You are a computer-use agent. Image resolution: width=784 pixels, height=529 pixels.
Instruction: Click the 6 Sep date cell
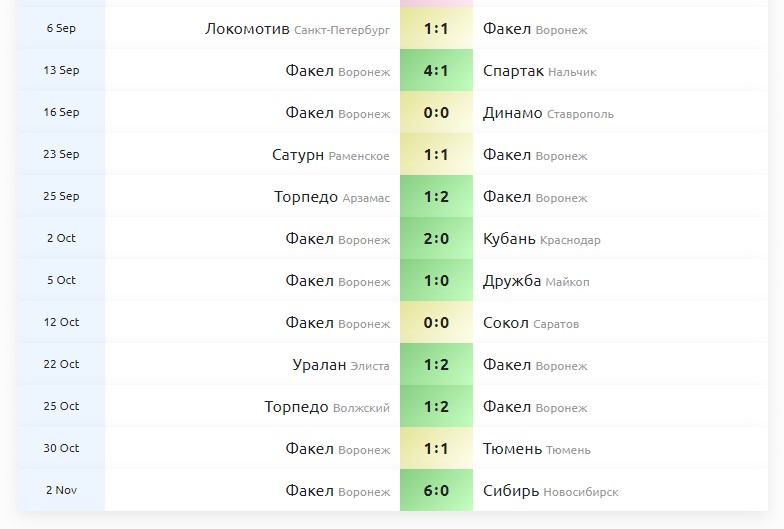(61, 28)
